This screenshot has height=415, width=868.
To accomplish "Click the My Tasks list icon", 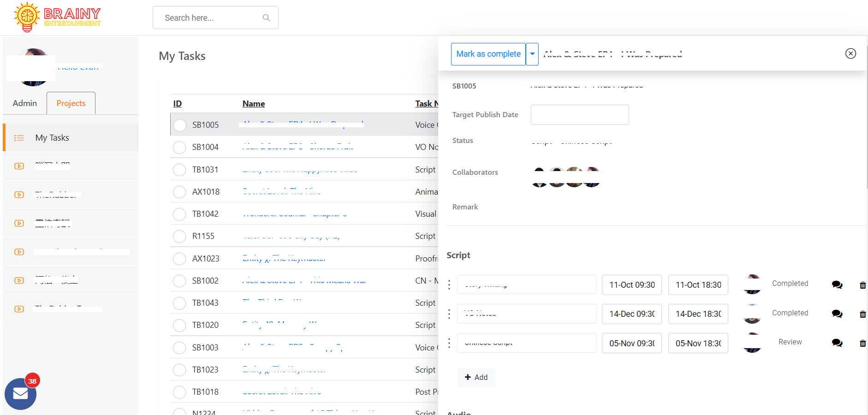I will 19,138.
